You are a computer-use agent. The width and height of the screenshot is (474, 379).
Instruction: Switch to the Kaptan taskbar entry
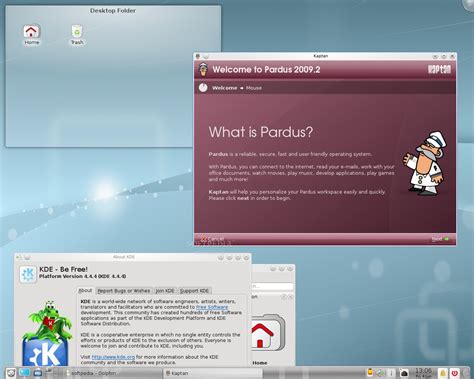coord(212,373)
